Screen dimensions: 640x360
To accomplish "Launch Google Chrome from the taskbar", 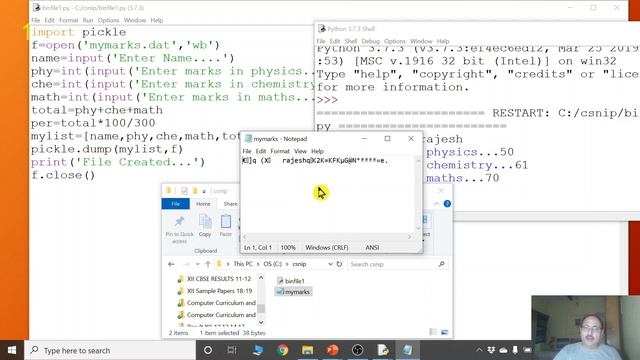I will point(282,350).
